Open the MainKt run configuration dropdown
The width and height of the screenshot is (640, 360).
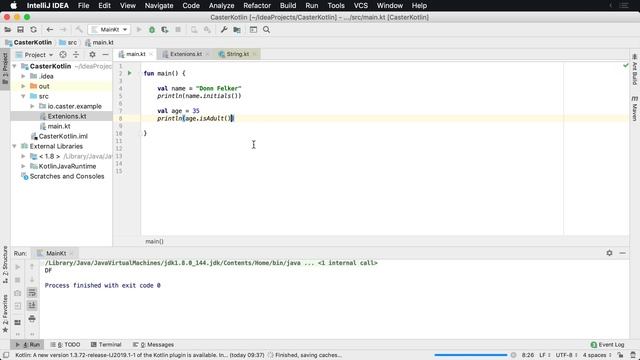(x=109, y=29)
